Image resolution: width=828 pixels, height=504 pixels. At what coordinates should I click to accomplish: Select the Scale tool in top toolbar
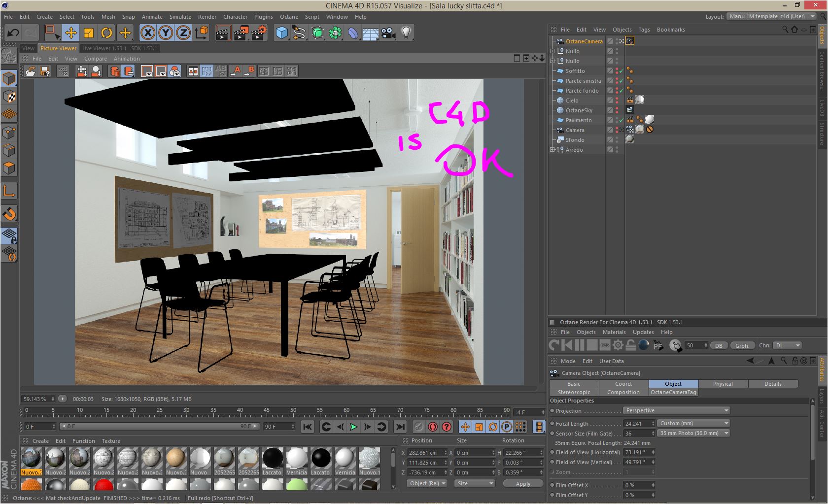tap(89, 33)
